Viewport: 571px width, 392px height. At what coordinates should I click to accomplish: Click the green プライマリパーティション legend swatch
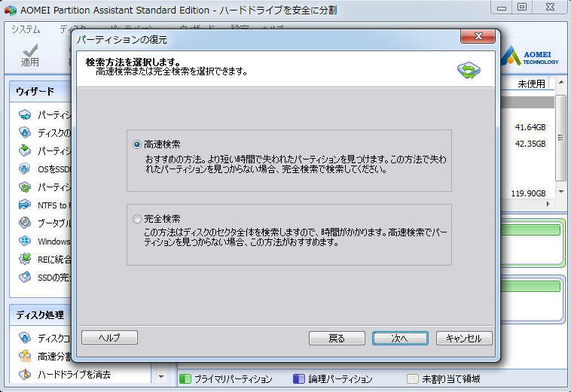tap(185, 379)
